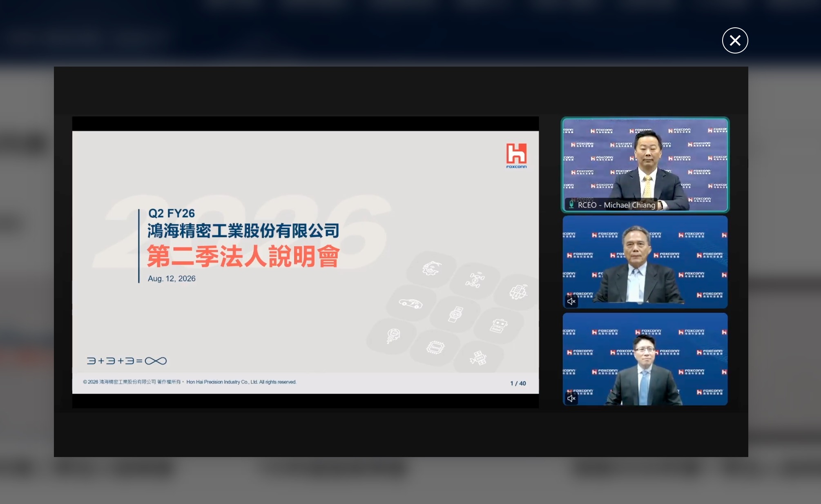Click the Foxconn logo on the slide
821x504 pixels.
click(516, 156)
